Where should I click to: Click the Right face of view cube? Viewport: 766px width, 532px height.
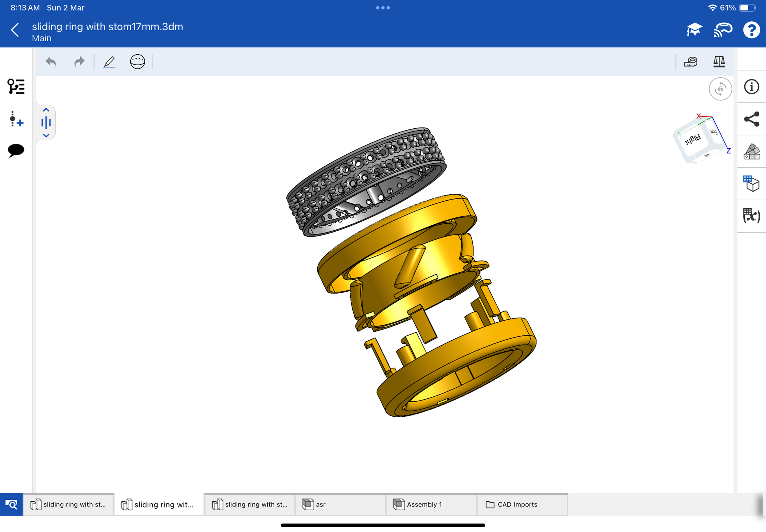click(x=692, y=139)
